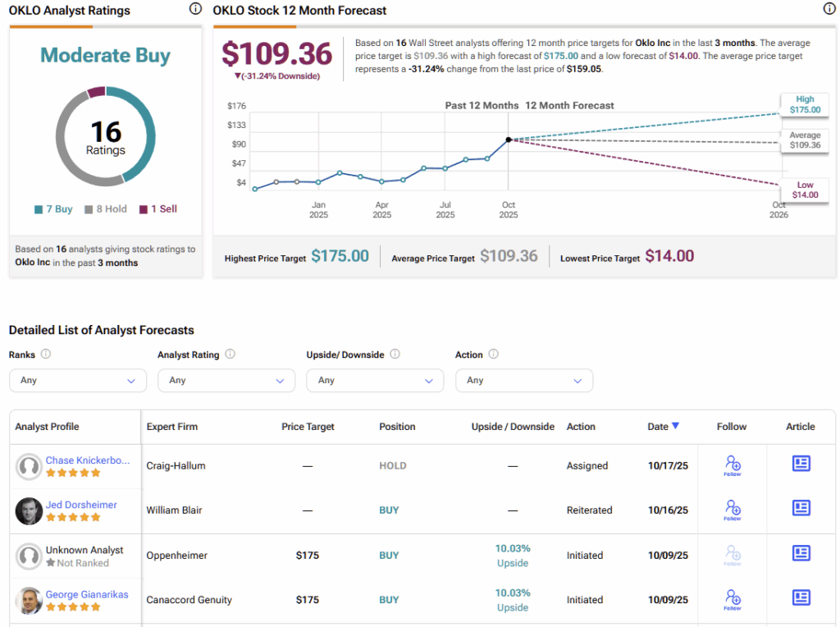The image size is (840, 627).
Task: Follow analyst George Gianarikas
Action: [732, 600]
